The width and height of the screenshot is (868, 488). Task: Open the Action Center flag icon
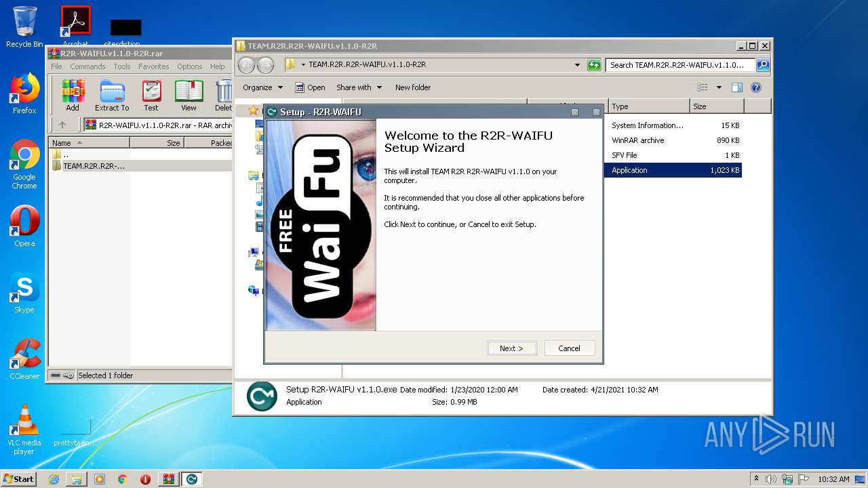pyautogui.click(x=804, y=479)
